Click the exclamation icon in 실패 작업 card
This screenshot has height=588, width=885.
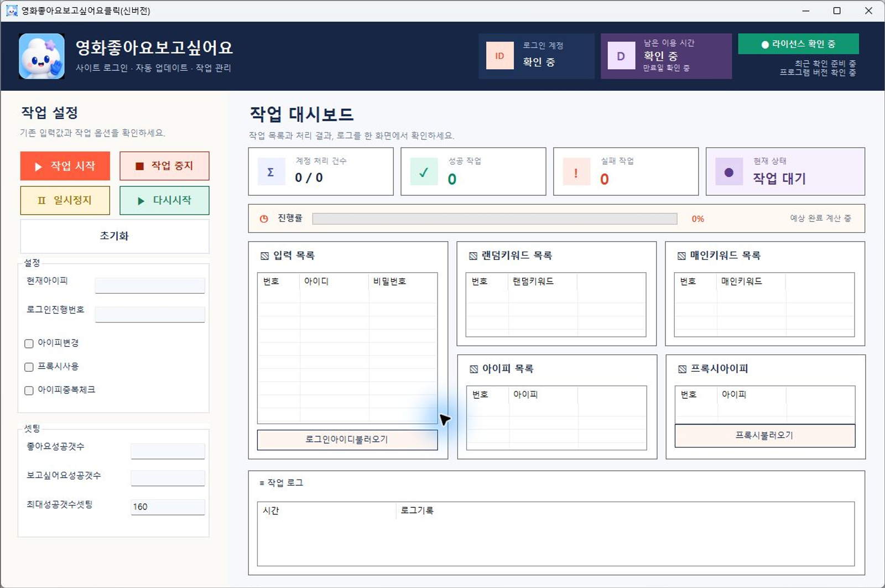(576, 171)
